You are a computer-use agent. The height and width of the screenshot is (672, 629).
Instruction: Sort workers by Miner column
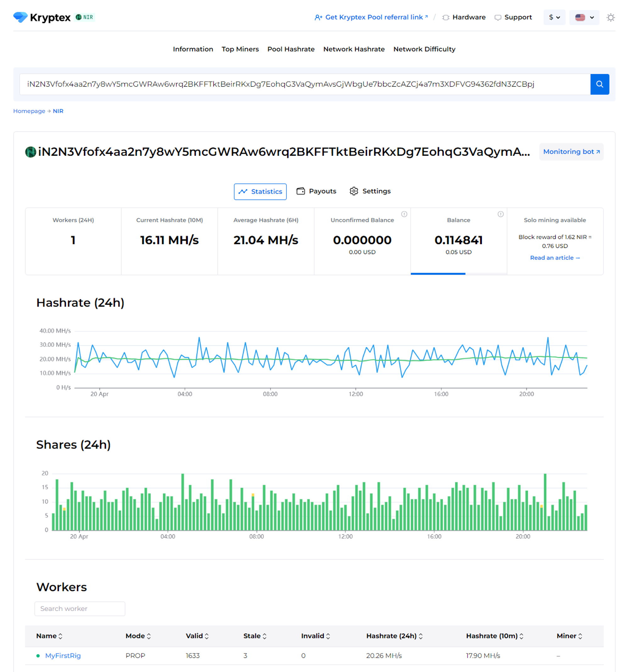(x=569, y=636)
